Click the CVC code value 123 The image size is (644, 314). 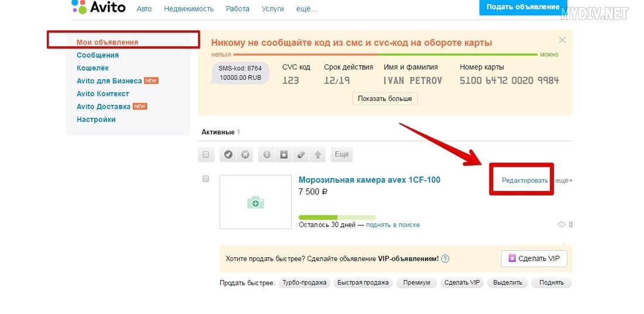[x=291, y=80]
